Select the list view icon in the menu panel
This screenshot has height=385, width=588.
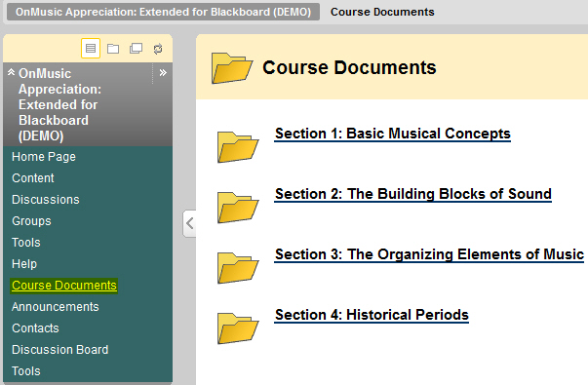(x=91, y=49)
